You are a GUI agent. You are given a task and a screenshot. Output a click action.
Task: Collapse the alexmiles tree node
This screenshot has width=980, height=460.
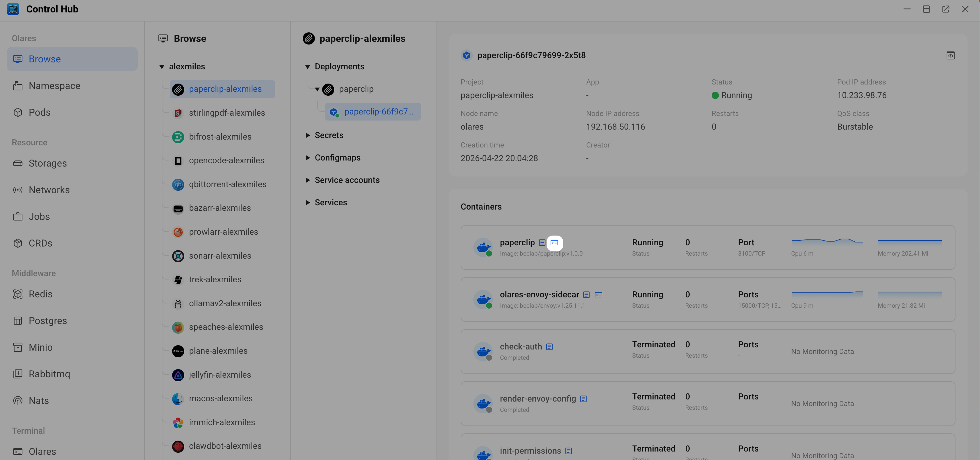[162, 67]
